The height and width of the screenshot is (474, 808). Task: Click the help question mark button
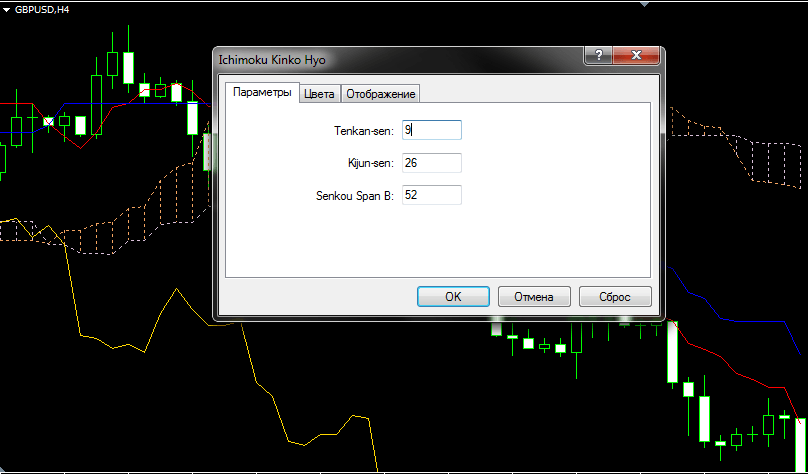[x=596, y=57]
